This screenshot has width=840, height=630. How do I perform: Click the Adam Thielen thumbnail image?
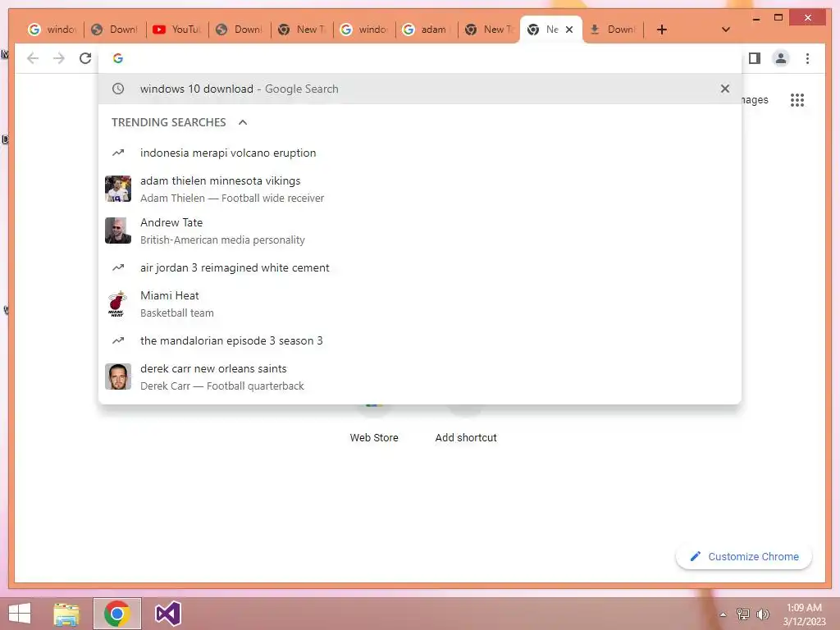click(118, 189)
